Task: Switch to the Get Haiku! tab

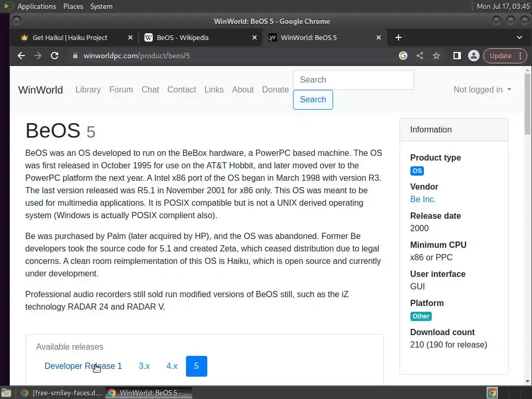Action: (x=70, y=37)
